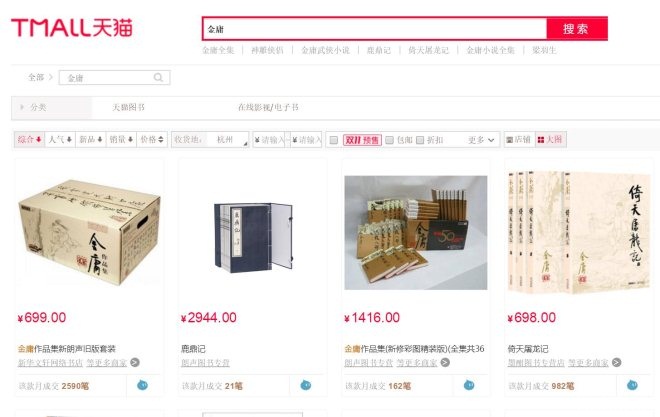660x417 pixels.
Task: Switch to the 大图 large image view
Action: [x=550, y=140]
